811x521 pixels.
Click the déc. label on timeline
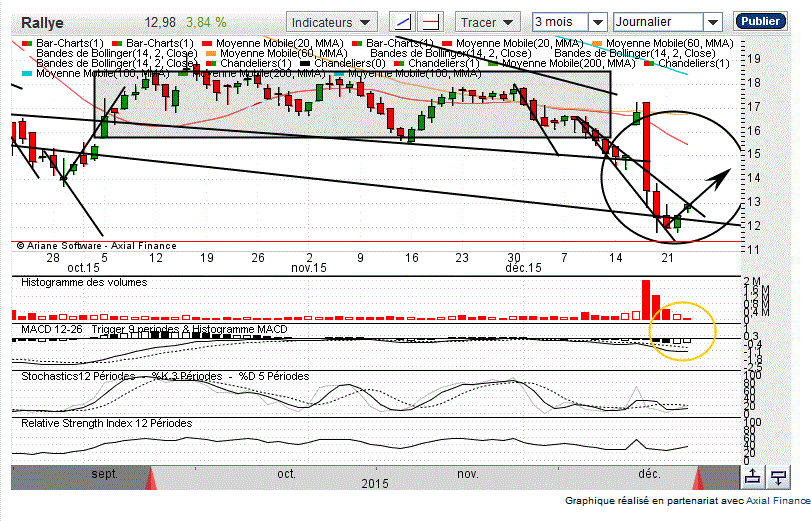pos(649,474)
